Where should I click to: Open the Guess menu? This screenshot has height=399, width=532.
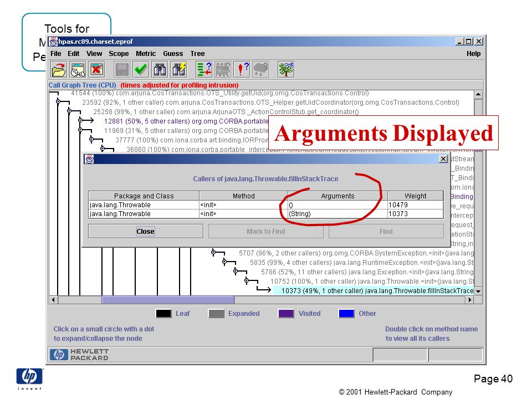[x=173, y=54]
